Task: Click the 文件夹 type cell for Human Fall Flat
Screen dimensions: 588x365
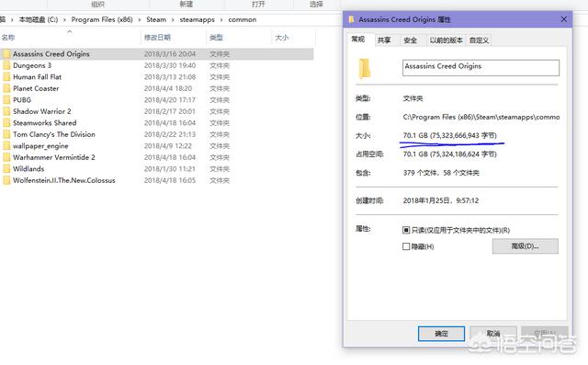Action: coord(220,77)
